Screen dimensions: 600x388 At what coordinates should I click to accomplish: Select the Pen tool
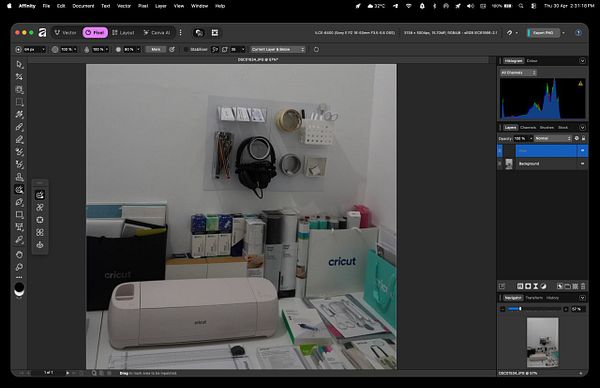(19, 202)
